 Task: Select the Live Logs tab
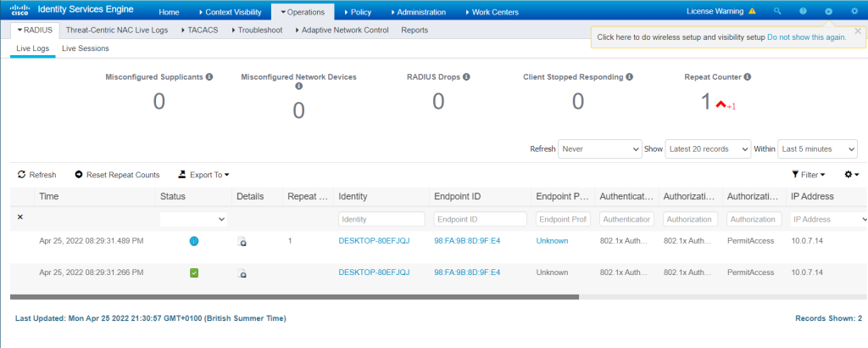[x=33, y=48]
